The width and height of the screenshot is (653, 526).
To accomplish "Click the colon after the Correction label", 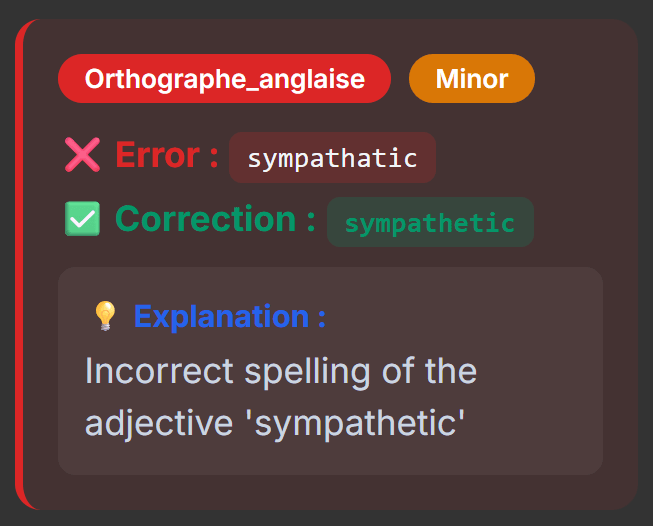I will 311,220.
